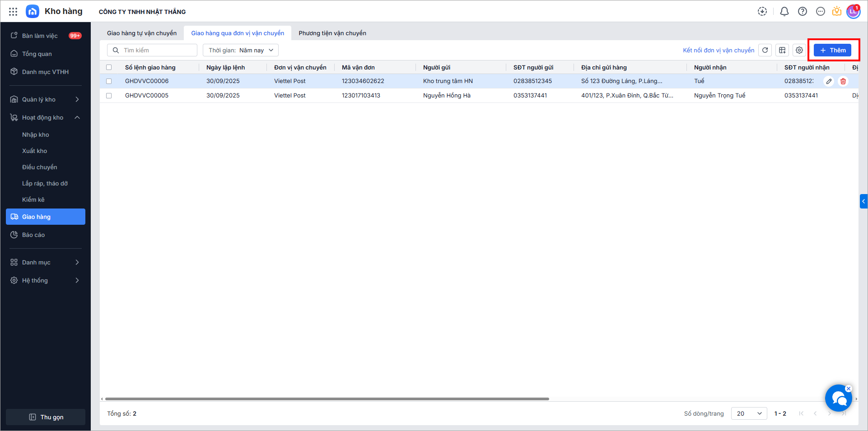The width and height of the screenshot is (868, 431).
Task: Select checkbox for order GHDVVC00005
Action: (109, 96)
